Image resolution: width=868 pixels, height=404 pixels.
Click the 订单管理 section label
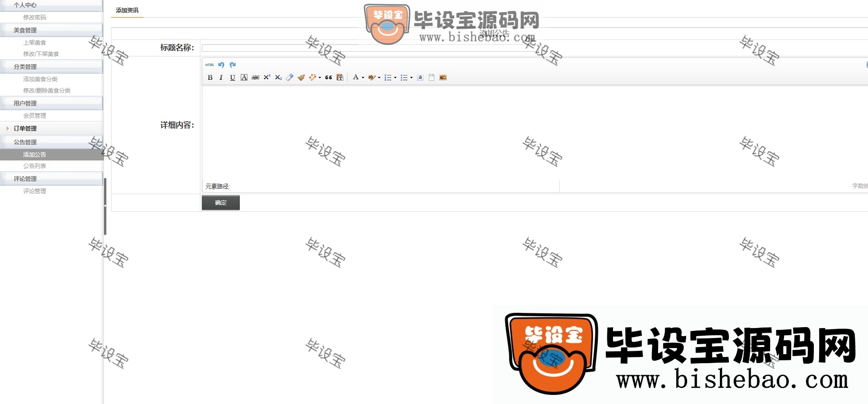click(x=25, y=129)
